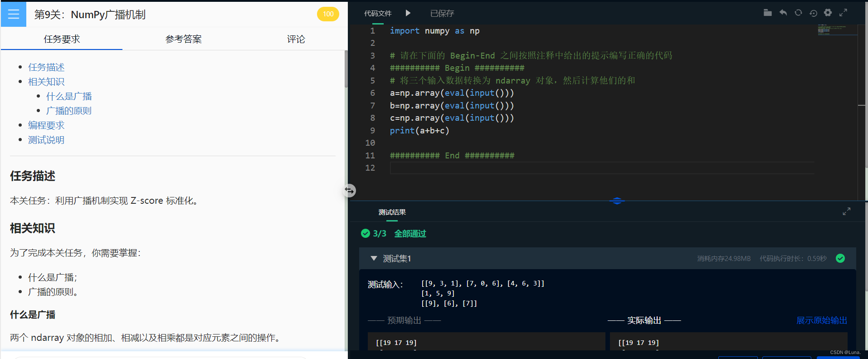Click the panel swap arrows handle
868x359 pixels.
click(x=350, y=191)
